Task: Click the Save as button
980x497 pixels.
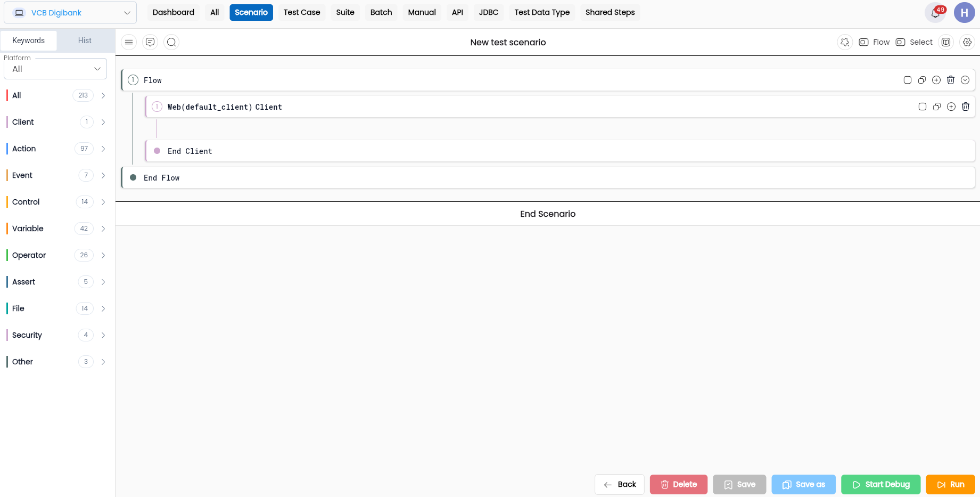Action: point(804,485)
